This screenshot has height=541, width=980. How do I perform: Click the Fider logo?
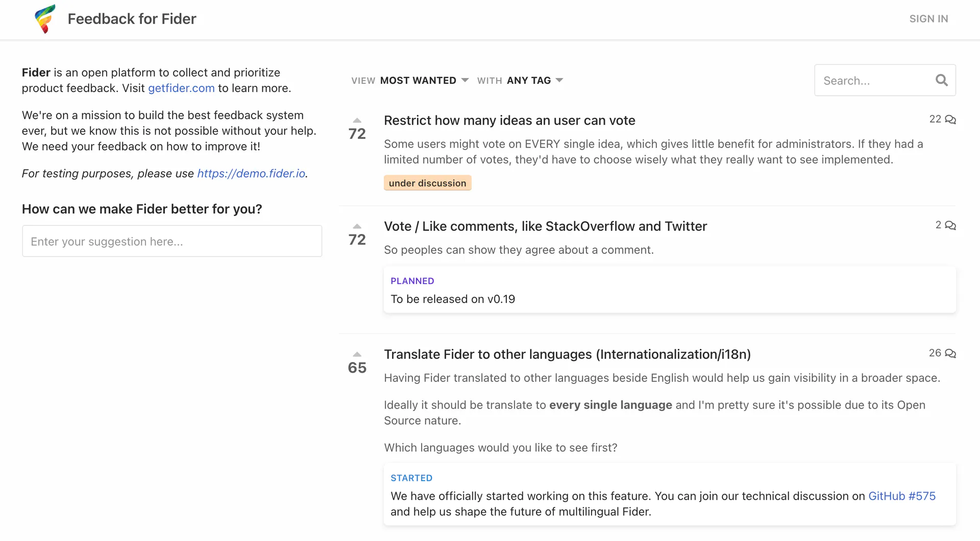coord(45,19)
